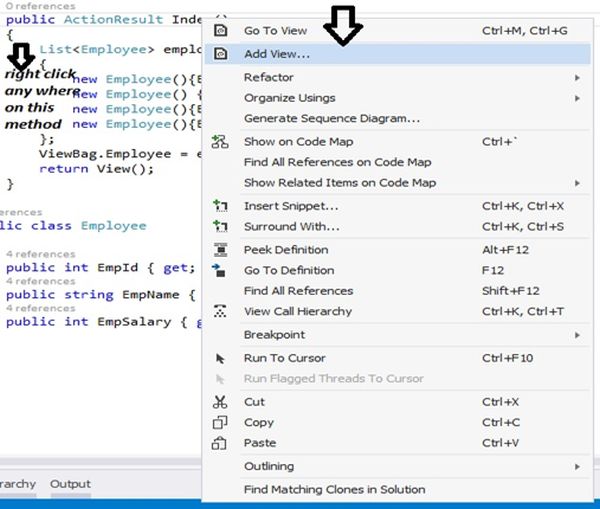
Task: Expand the Outlining submenu arrow
Action: tap(577, 467)
